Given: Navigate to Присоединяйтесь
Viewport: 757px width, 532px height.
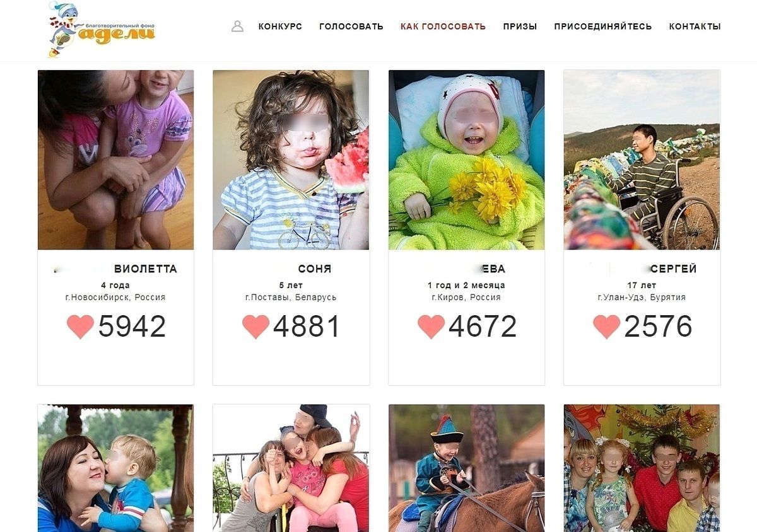Looking at the screenshot, I should [603, 26].
